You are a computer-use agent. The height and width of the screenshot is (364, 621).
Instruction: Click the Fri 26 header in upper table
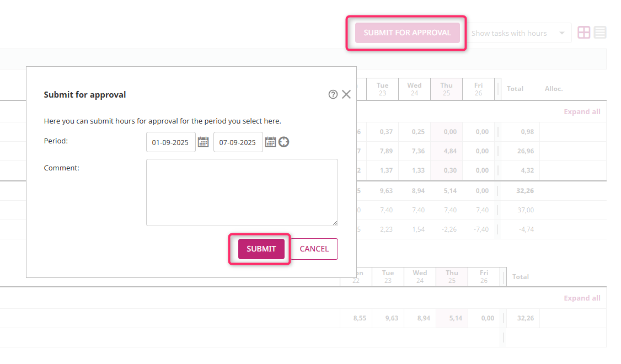tap(478, 89)
